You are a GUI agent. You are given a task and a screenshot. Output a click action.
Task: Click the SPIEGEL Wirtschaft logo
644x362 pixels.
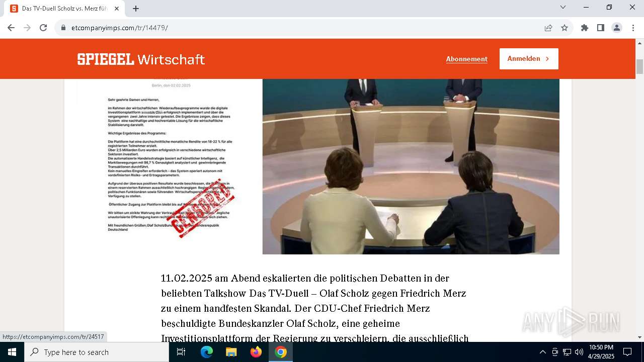coord(141,59)
